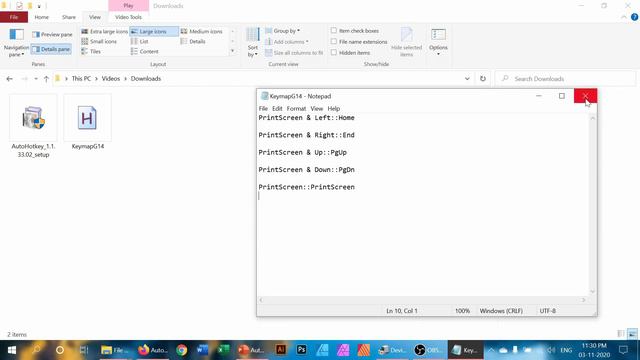Enable Item check boxes
Viewport: 640px width, 360px height.
355,31
